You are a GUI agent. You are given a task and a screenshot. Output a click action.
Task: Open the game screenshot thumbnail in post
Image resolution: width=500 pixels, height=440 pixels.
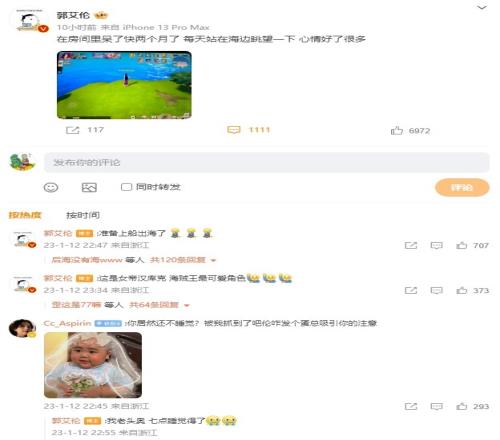point(124,85)
